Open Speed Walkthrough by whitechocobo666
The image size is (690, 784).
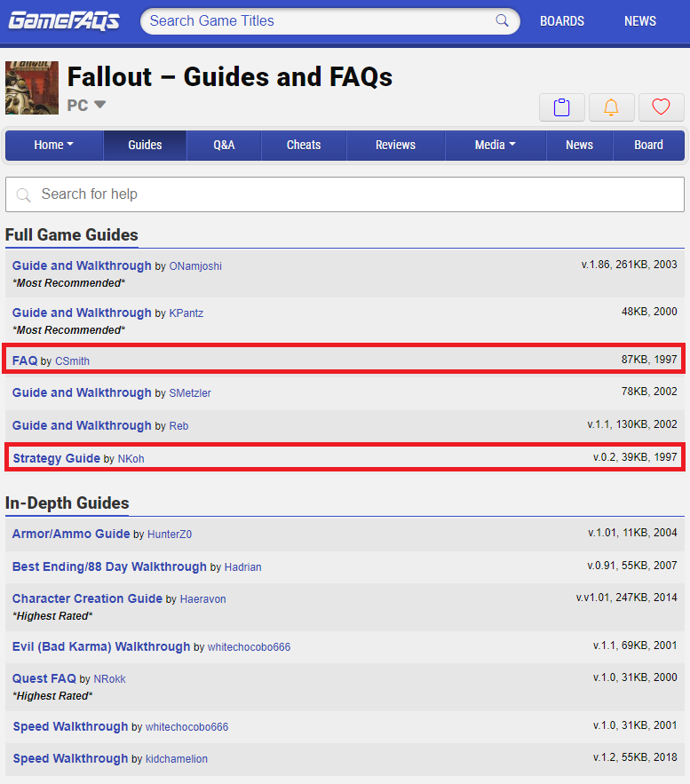coord(70,726)
